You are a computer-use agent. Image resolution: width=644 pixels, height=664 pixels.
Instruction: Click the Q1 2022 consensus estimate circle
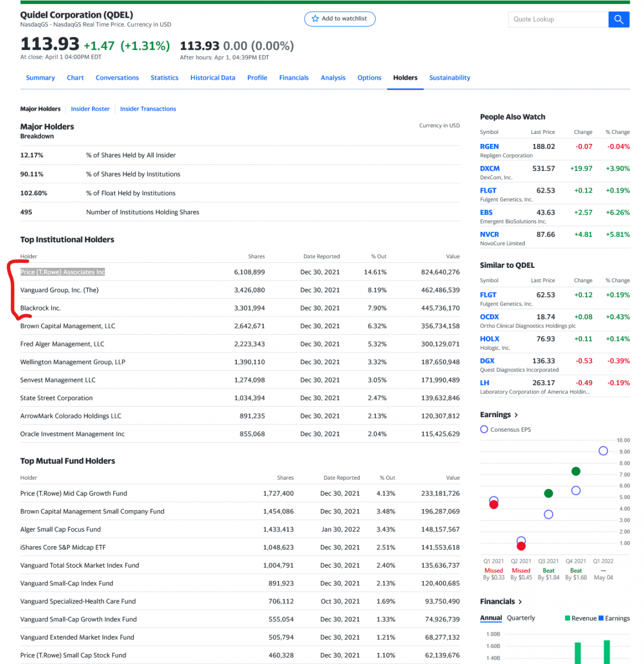[603, 451]
